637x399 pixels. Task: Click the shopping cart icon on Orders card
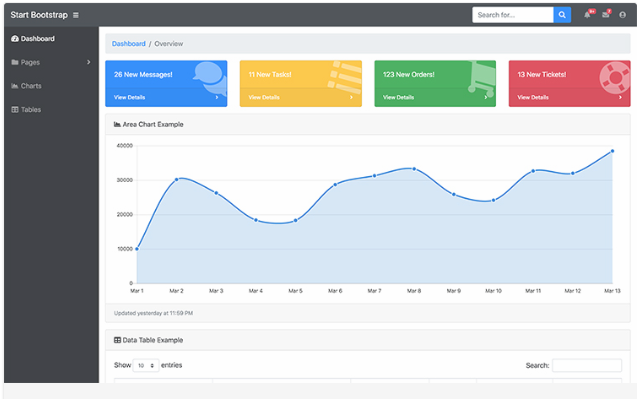[x=482, y=79]
